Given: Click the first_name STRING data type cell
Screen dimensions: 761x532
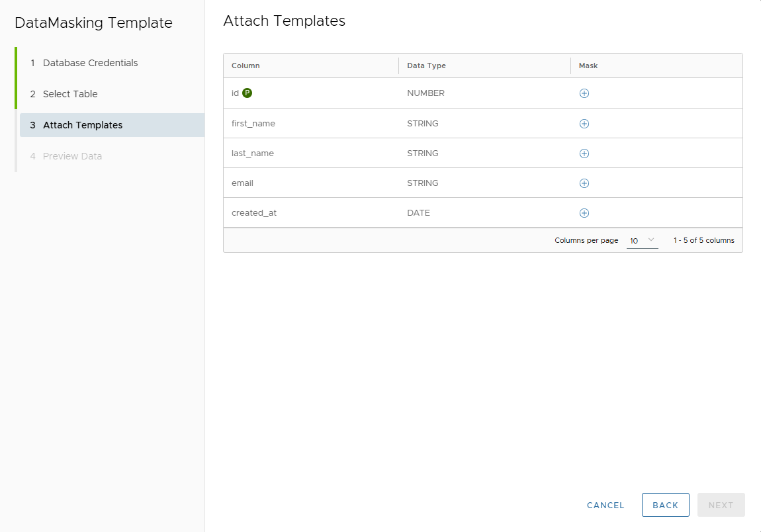Looking at the screenshot, I should pyautogui.click(x=422, y=124).
